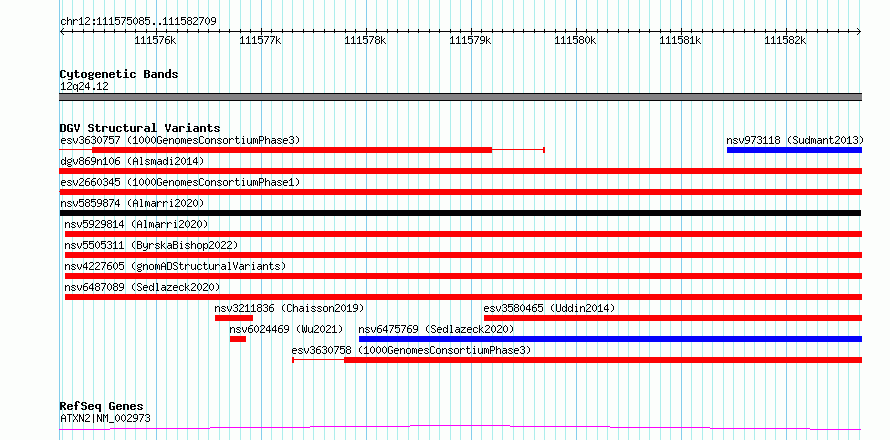This screenshot has height=440, width=890.
Task: Open esv3580465 (Uddin2014) label
Action: pos(549,308)
